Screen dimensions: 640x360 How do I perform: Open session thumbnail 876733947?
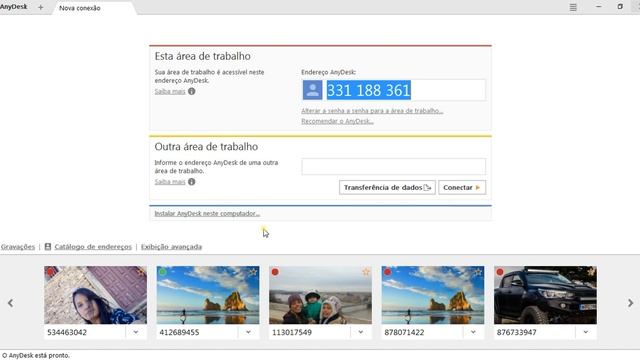pyautogui.click(x=545, y=295)
